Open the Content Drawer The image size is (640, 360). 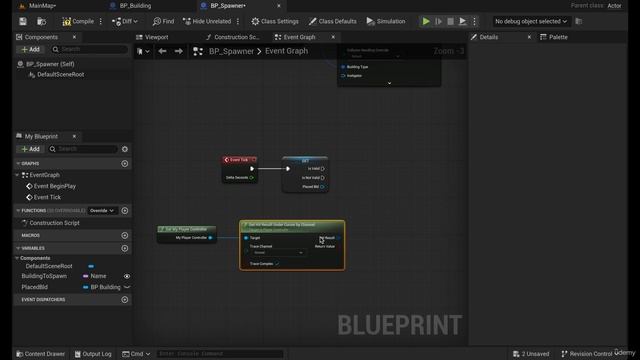point(40,354)
